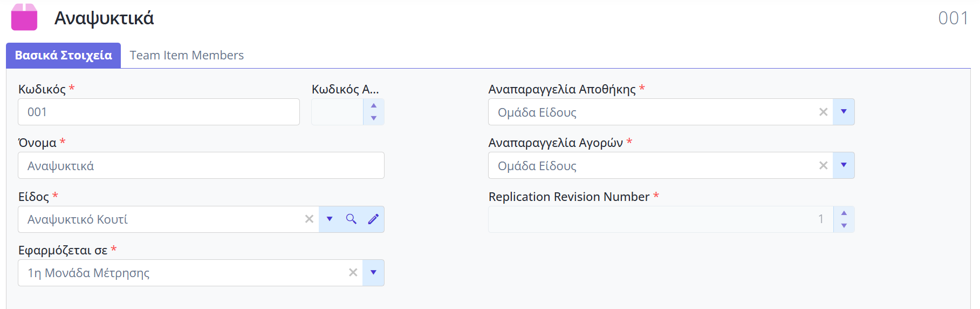Focus the Όνομα input field
Viewport: 980px width, 309px height.
(x=201, y=166)
